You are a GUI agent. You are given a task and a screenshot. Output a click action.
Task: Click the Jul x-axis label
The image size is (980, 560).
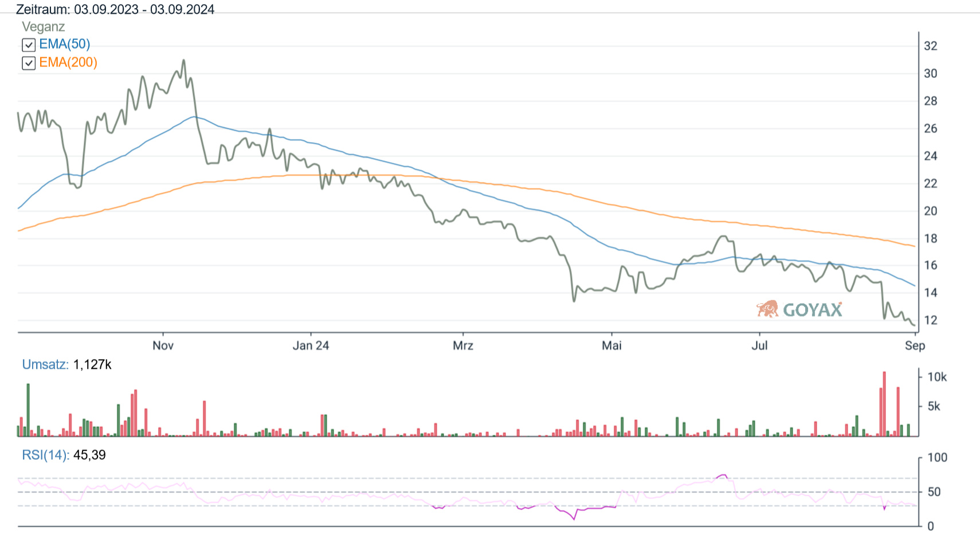coord(759,345)
